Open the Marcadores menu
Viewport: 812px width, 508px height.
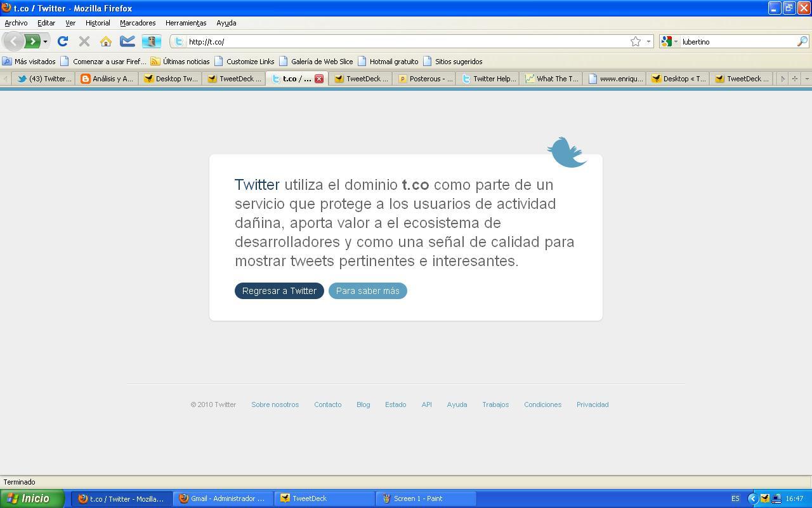click(138, 23)
